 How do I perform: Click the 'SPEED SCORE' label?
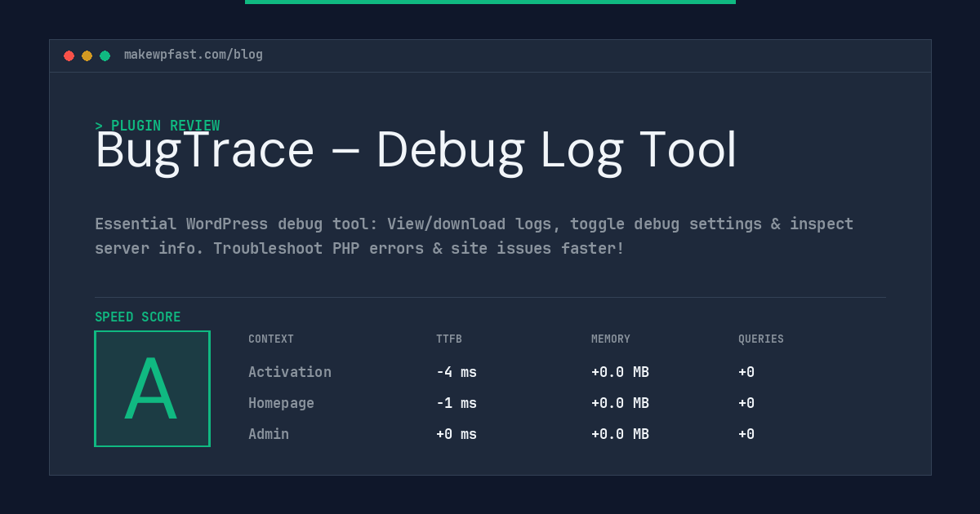(x=138, y=317)
